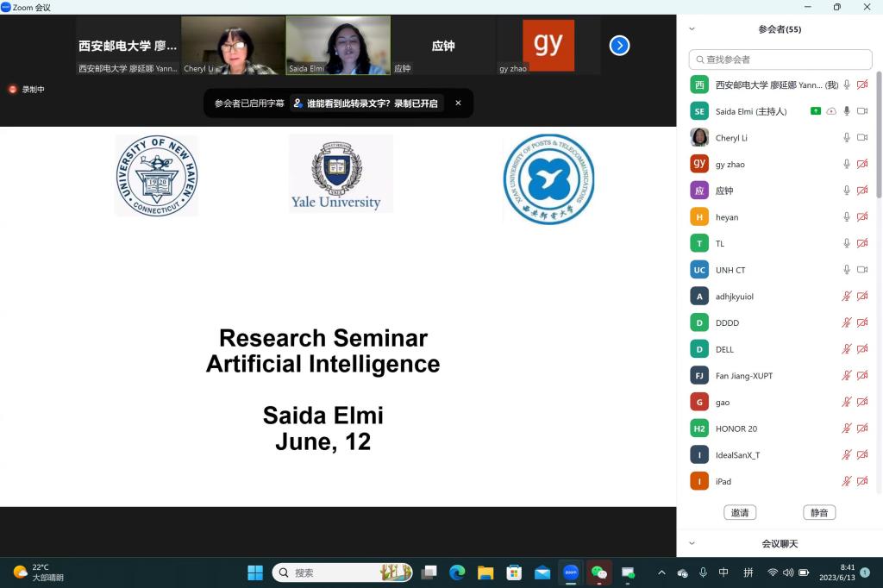
Task: Select the gy zhao video tile
Action: pos(548,46)
